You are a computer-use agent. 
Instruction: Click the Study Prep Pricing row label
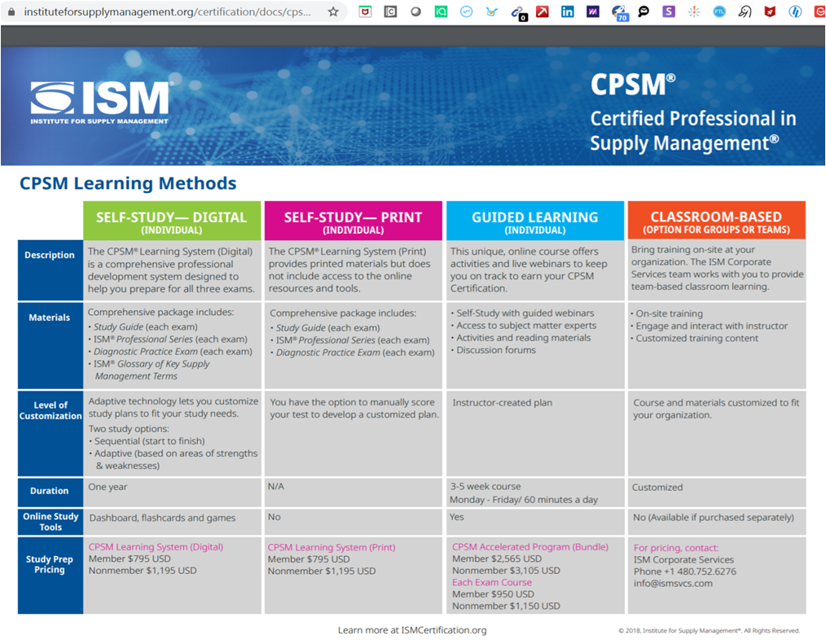click(50, 575)
